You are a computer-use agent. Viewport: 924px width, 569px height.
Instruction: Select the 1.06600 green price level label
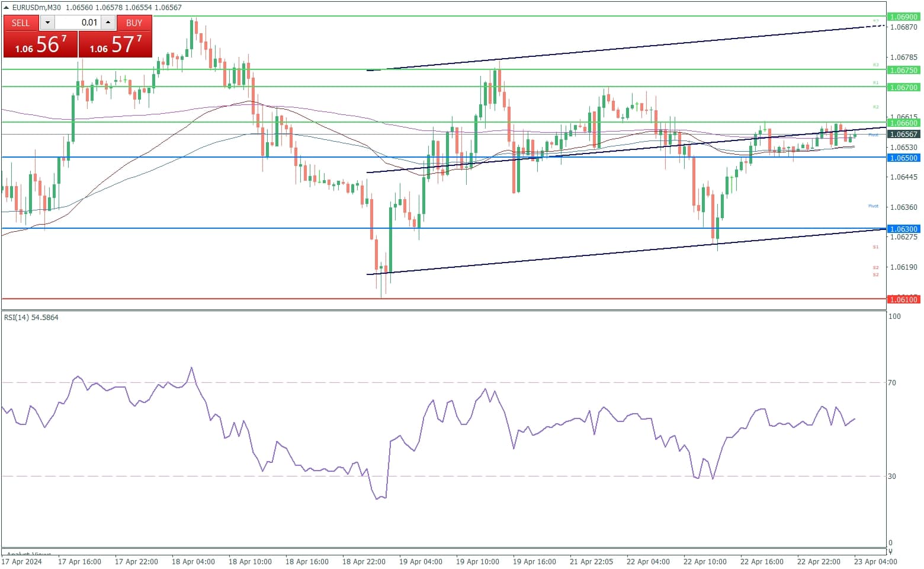pyautogui.click(x=903, y=123)
